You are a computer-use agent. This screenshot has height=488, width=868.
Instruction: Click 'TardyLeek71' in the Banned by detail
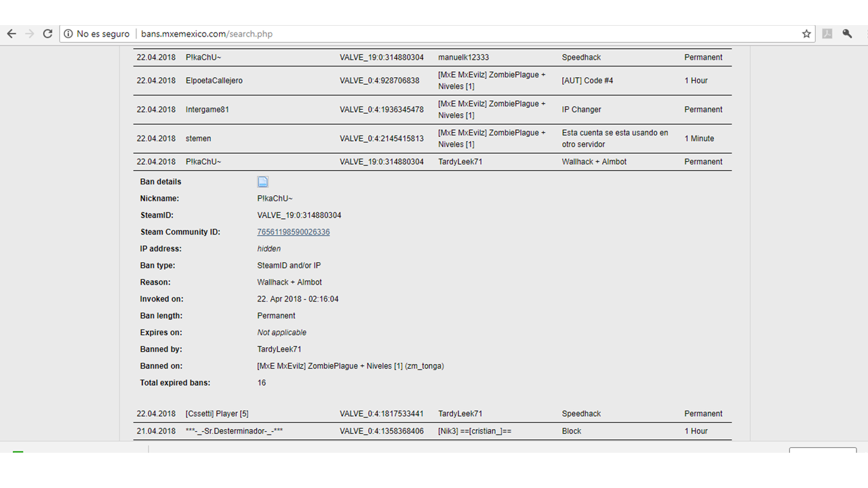tap(279, 350)
